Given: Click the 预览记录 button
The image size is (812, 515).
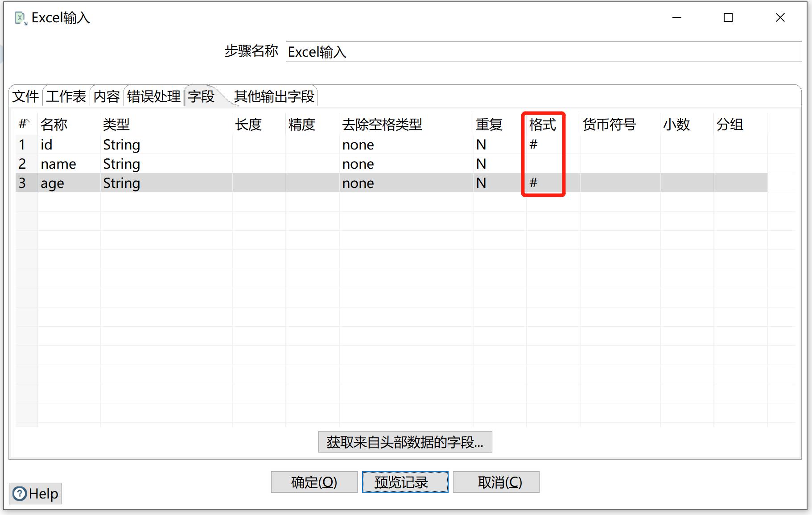Looking at the screenshot, I should coord(405,482).
